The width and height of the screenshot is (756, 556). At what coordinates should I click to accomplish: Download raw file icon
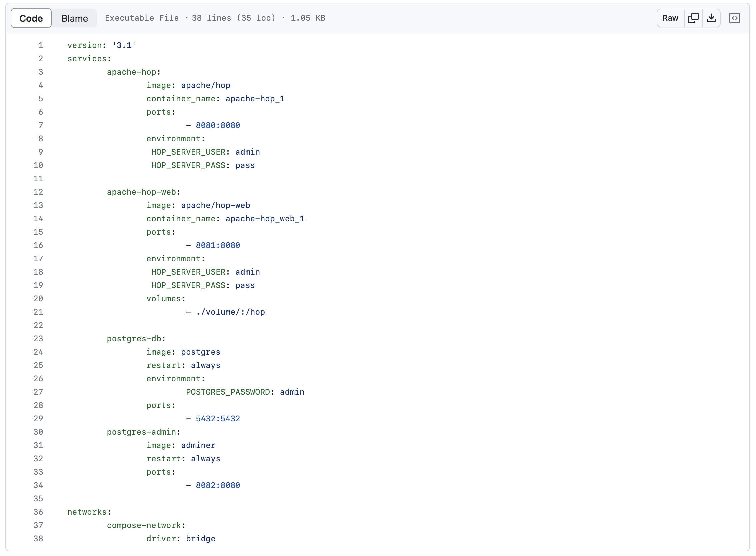(x=711, y=18)
